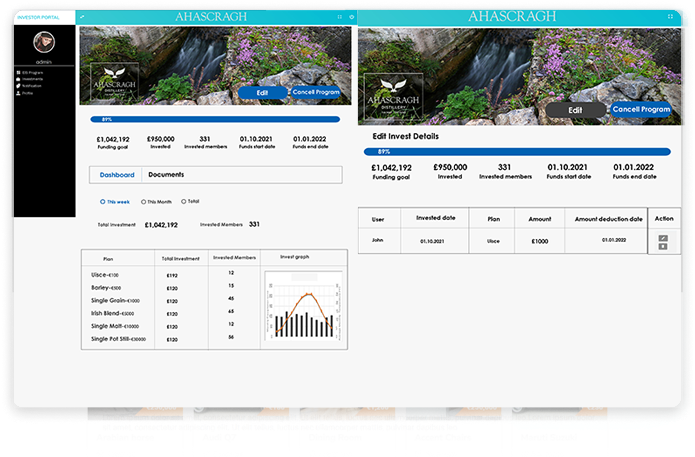Click the Ahascragh logo on right banner

393,97
